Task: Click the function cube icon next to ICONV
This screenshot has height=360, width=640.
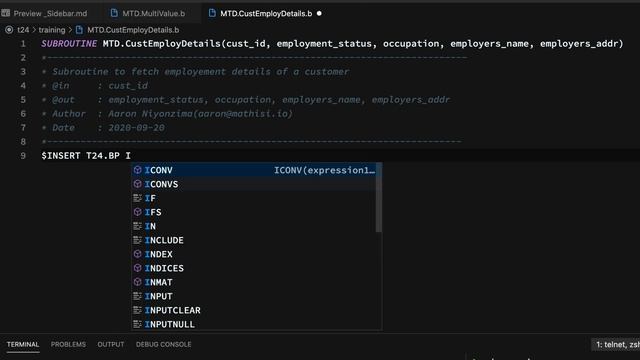Action: coord(138,170)
